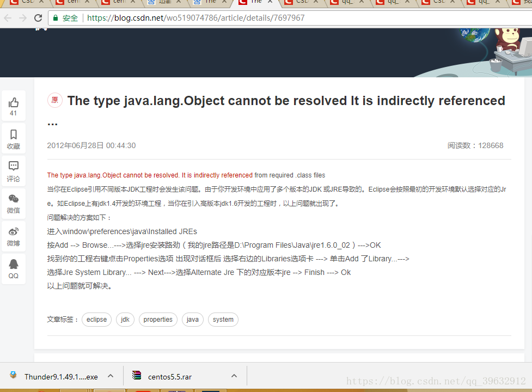
Task: Open downloaded Thunder9.1.49.1....exe file
Action: click(61, 377)
